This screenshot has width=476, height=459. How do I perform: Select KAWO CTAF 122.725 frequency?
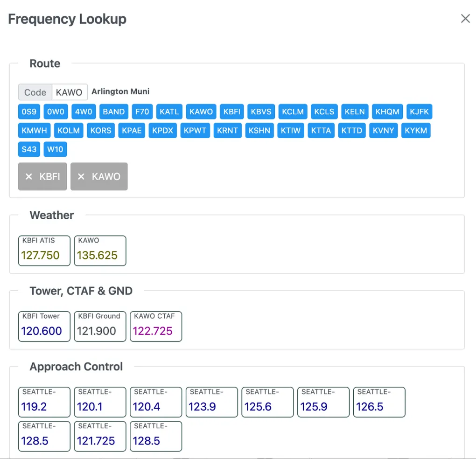tap(155, 327)
